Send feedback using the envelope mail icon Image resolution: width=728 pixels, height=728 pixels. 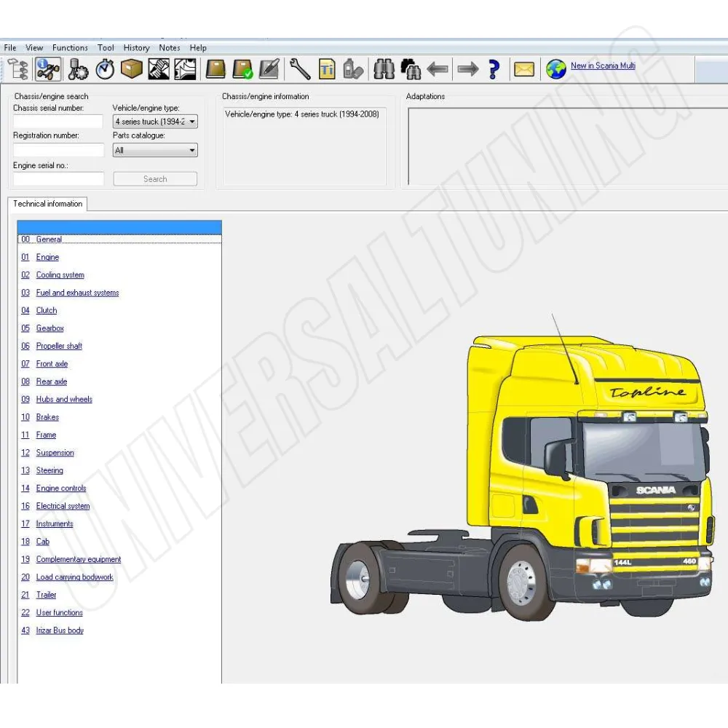coord(523,68)
